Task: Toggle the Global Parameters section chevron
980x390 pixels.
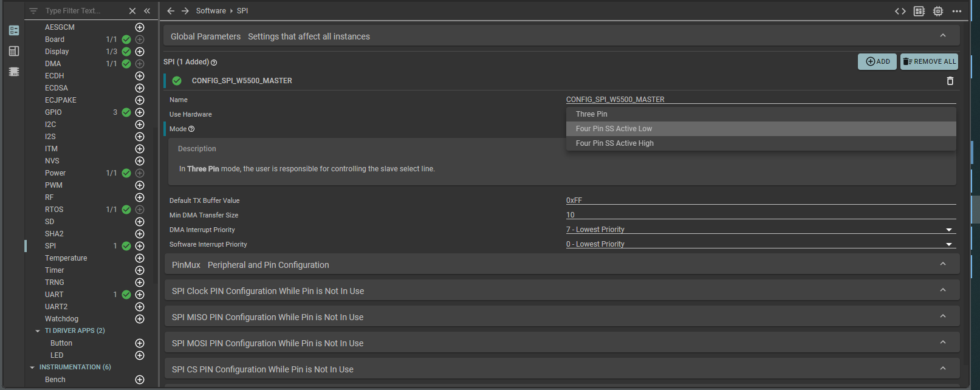Action: [x=943, y=36]
